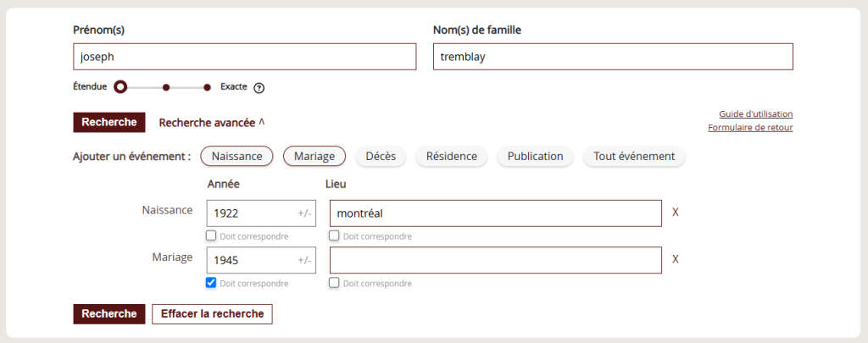Add a Résidence event
The height and width of the screenshot is (343, 868).
point(452,156)
